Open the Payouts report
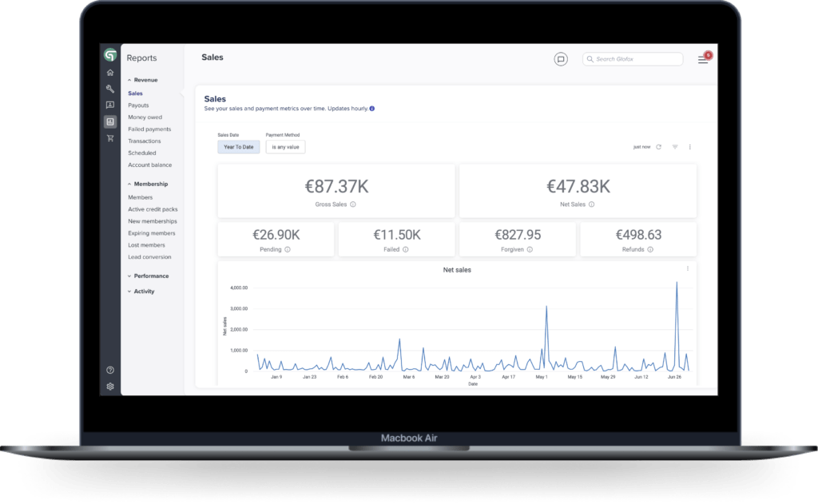This screenshot has width=818, height=504. (138, 105)
